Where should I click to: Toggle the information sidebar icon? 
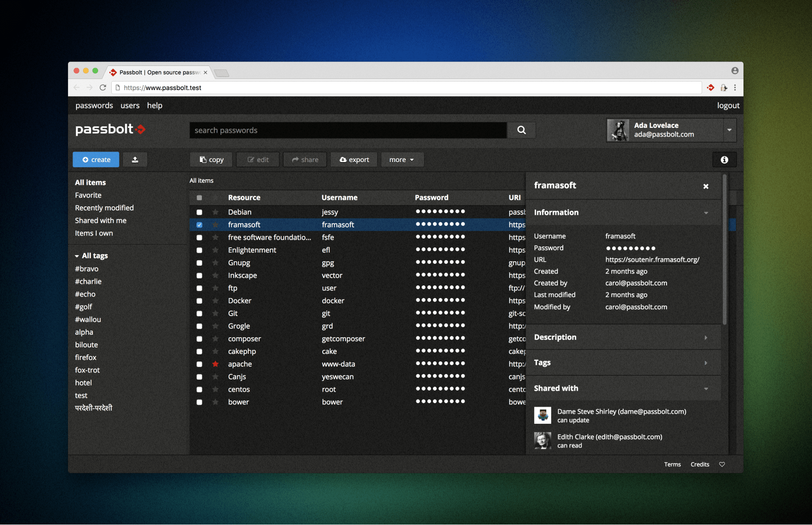click(x=724, y=160)
